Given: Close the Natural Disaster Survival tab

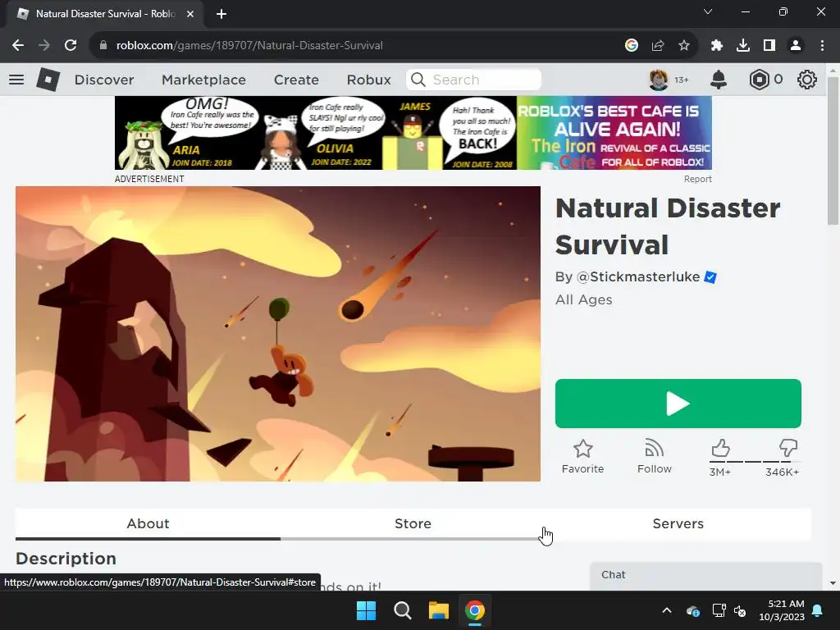Looking at the screenshot, I should pos(190,14).
